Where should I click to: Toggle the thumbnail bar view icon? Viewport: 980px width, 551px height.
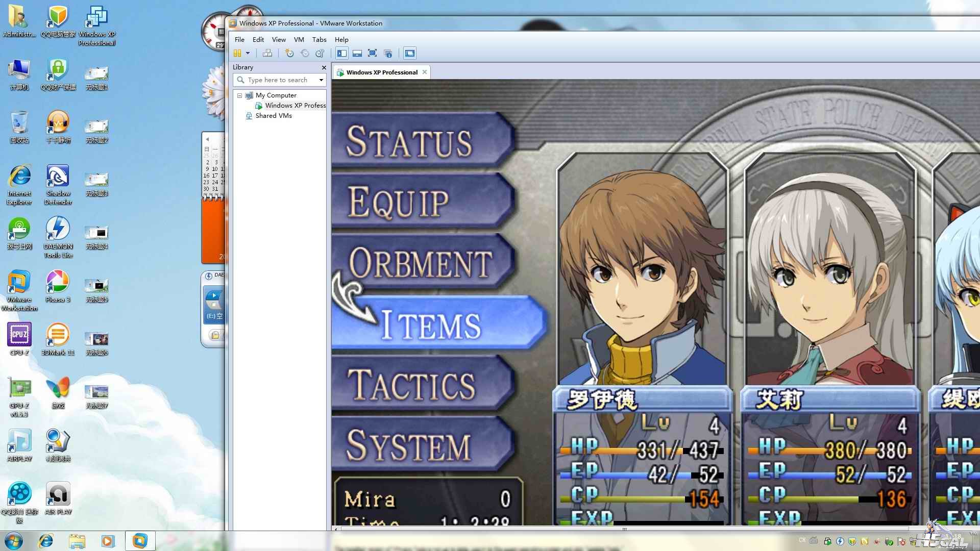[357, 53]
